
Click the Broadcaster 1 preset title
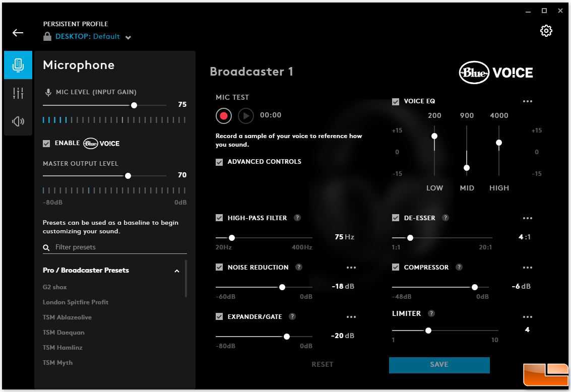(x=251, y=72)
